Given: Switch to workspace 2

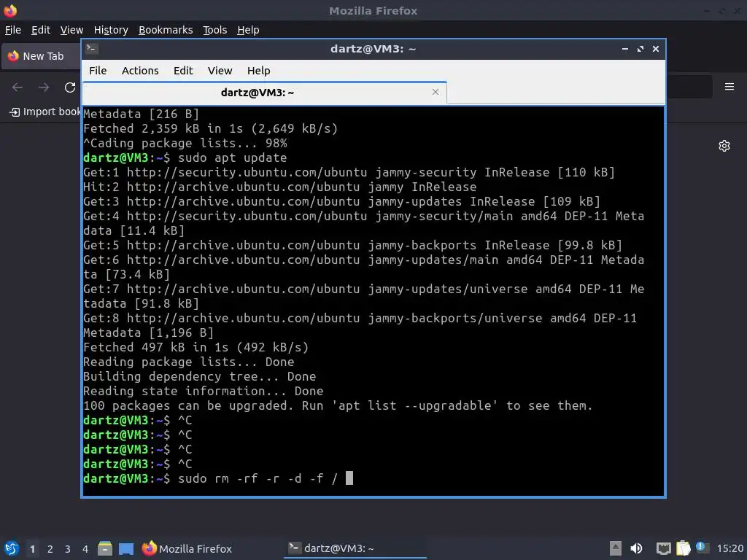Looking at the screenshot, I should [x=50, y=549].
